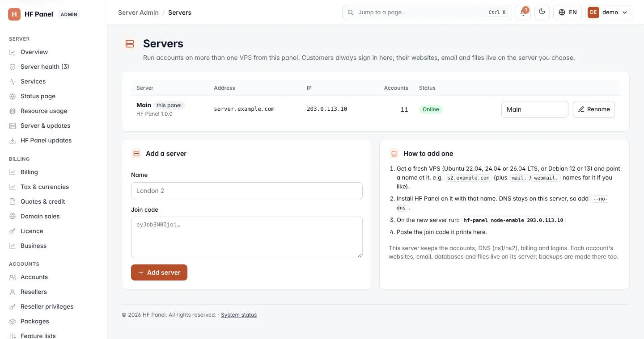Screen dimensions: 644x339
Task: Expand the demo user account menu
Action: 610,13
